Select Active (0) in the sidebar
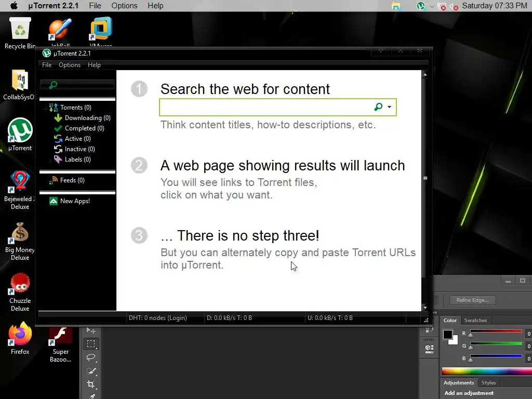Viewport: 532px width, 399px height. pyautogui.click(x=72, y=139)
